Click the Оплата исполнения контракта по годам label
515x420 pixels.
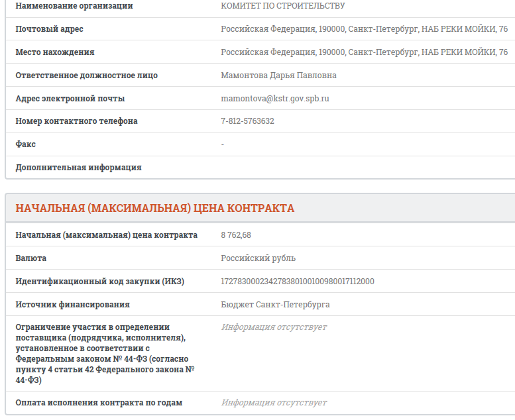(x=99, y=403)
